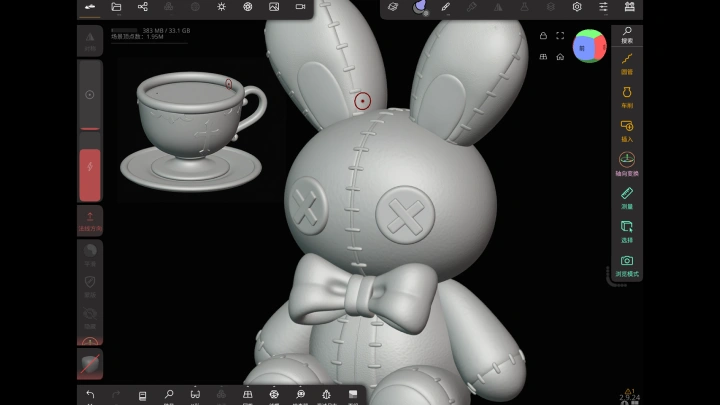Viewport: 720px width, 405px height.
Task: Reset the camera with the home icon
Action: [x=560, y=57]
